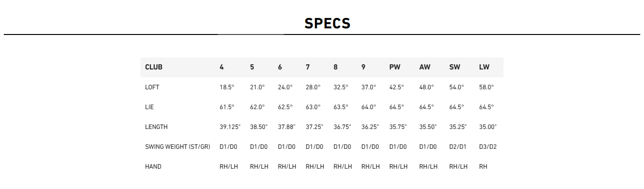Image resolution: width=644 pixels, height=189 pixels.
Task: Click the 18.5° loft value
Action: coord(227,87)
